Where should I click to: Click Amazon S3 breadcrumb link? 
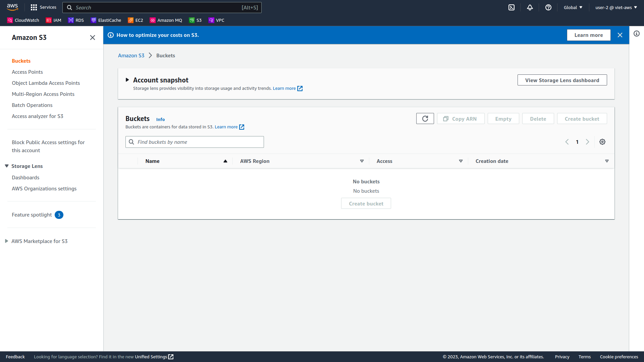click(131, 56)
